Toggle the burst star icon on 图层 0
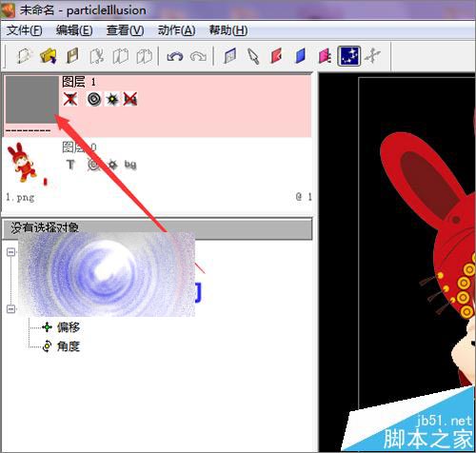476x453 pixels. 112,165
